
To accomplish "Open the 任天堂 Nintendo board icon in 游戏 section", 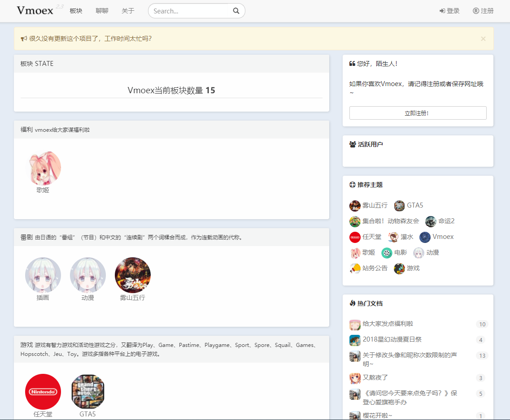I will point(43,392).
